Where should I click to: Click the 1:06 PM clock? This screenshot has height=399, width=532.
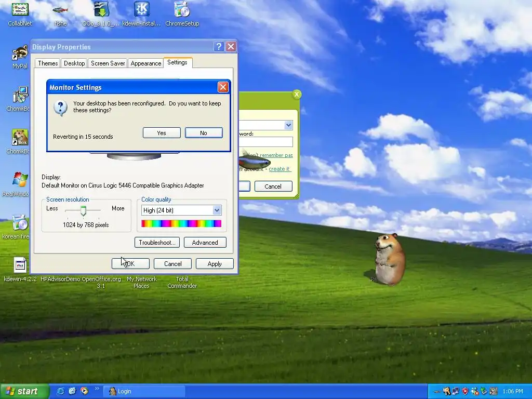[x=513, y=392]
